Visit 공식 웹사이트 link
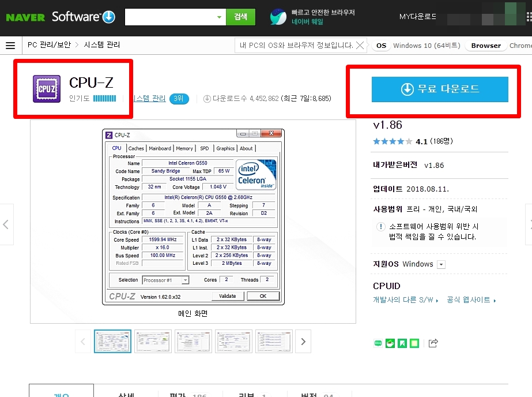Screen dimensions: 532x397 click(471, 300)
